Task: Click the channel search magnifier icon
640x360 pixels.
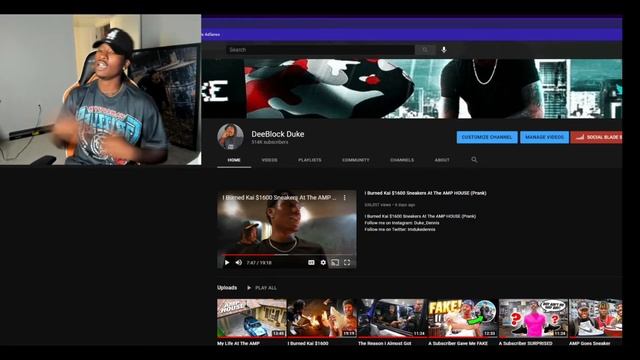Action: (x=474, y=160)
